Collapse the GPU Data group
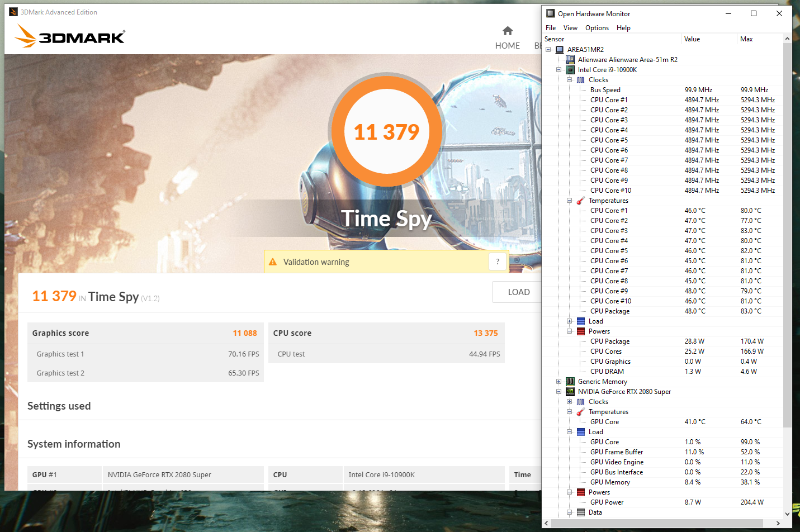Viewport: 800px width, 532px height. tap(569, 512)
